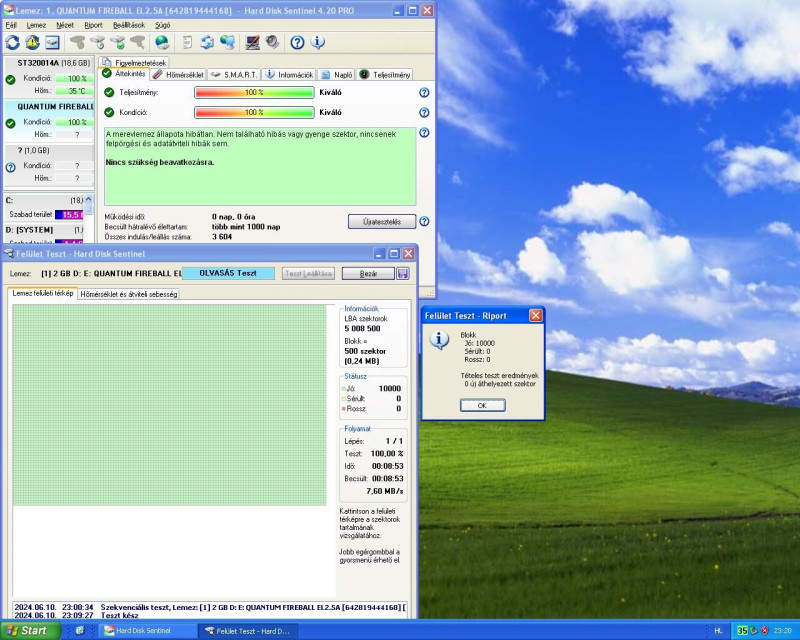The width and height of the screenshot is (800, 640).
Task: Click the refresh icon with yellow warning sign
Action: [x=33, y=42]
